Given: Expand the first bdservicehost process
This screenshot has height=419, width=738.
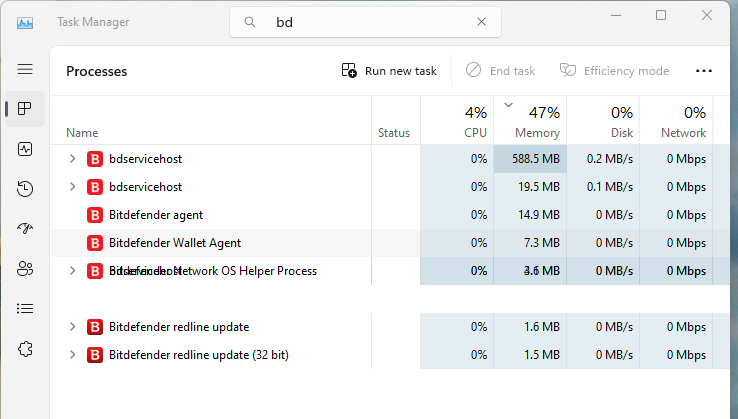Looking at the screenshot, I should coord(72,159).
